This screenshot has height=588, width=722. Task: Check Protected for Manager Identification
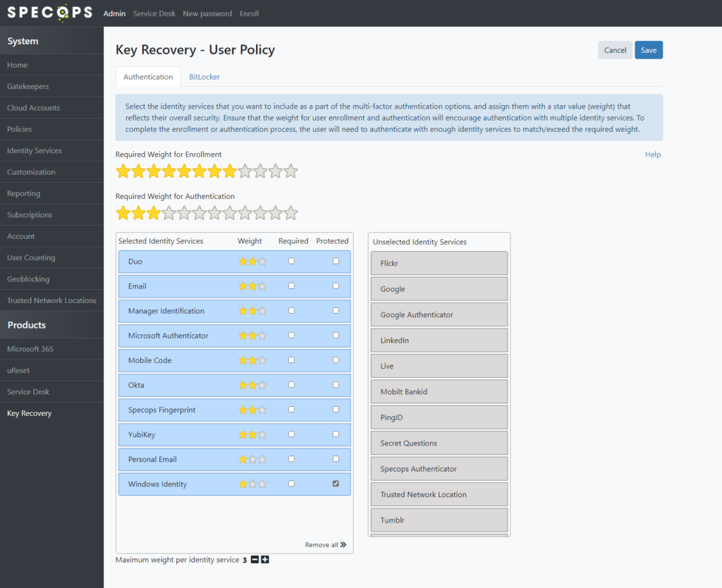(336, 310)
